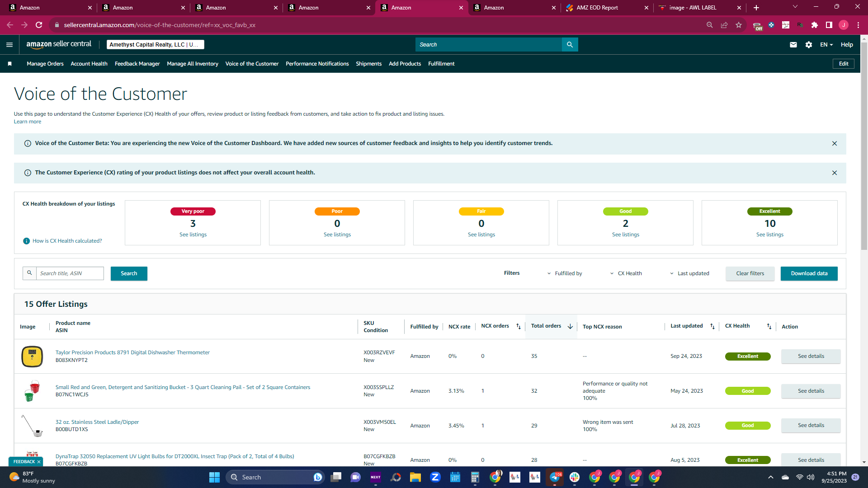Click the browser address bar URL
This screenshot has height=488, width=868.
click(x=160, y=25)
